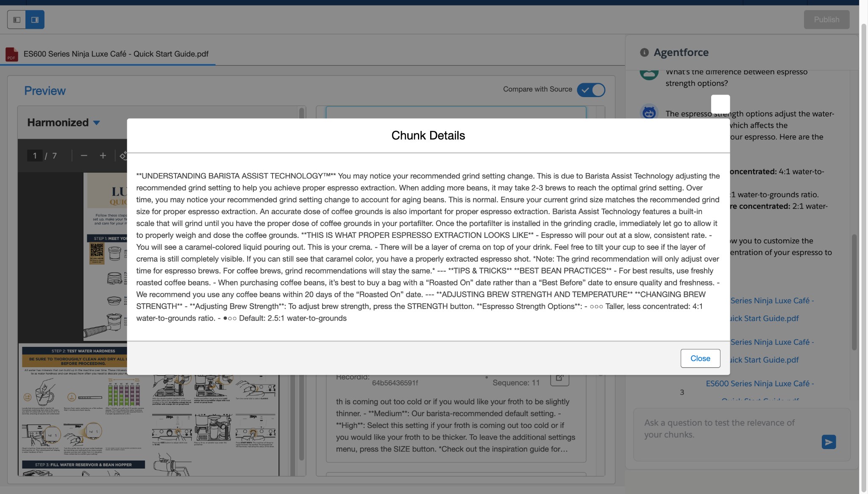Close the Chunk Details dialog
Viewport: 868px width, 494px height.
tap(700, 358)
